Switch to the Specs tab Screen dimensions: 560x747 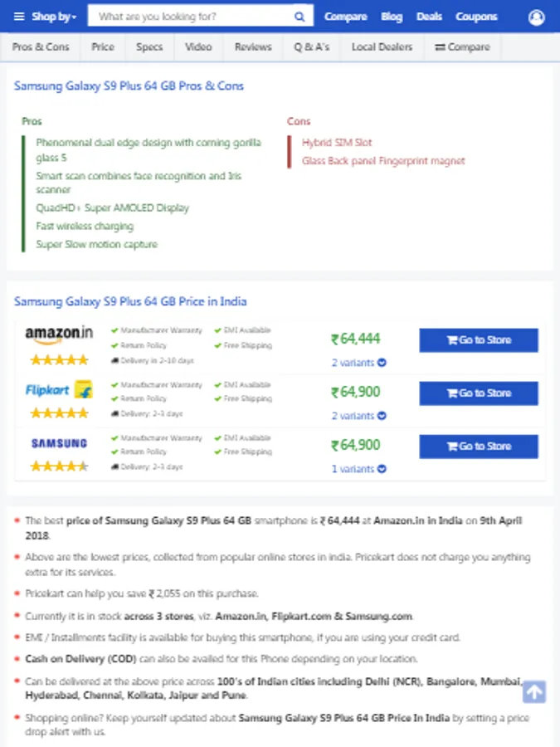149,47
